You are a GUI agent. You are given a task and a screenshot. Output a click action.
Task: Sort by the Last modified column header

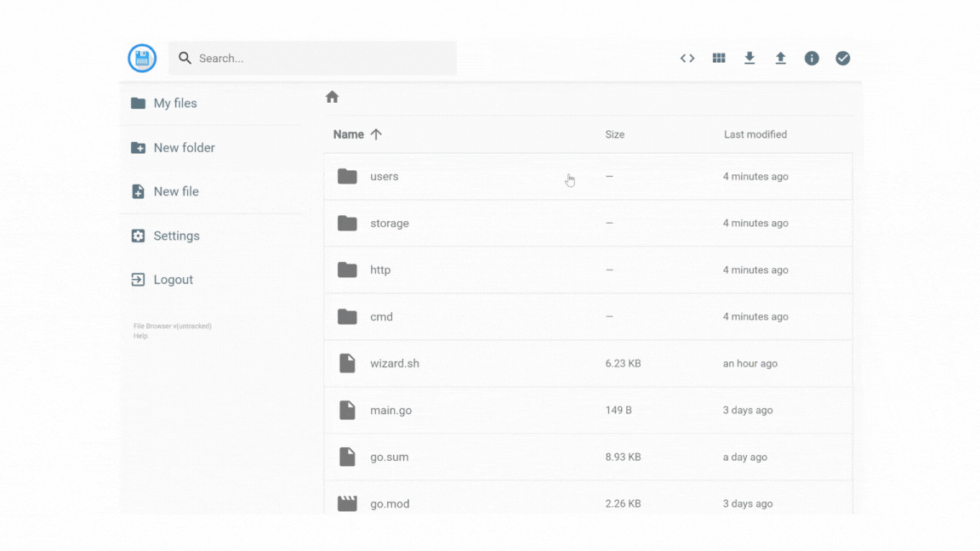click(755, 134)
